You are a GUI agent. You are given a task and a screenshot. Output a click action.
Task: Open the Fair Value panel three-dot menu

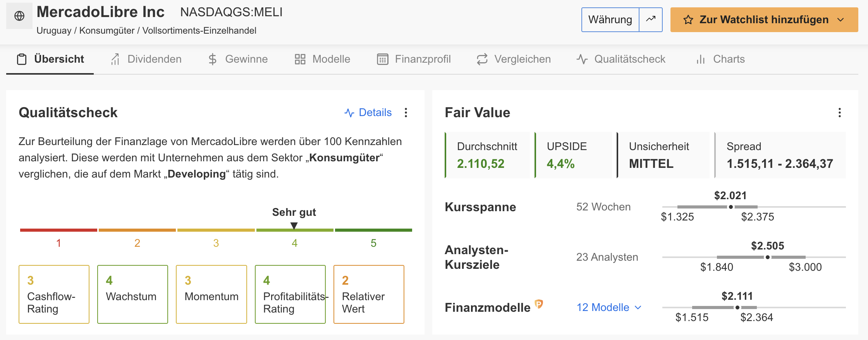[839, 113]
